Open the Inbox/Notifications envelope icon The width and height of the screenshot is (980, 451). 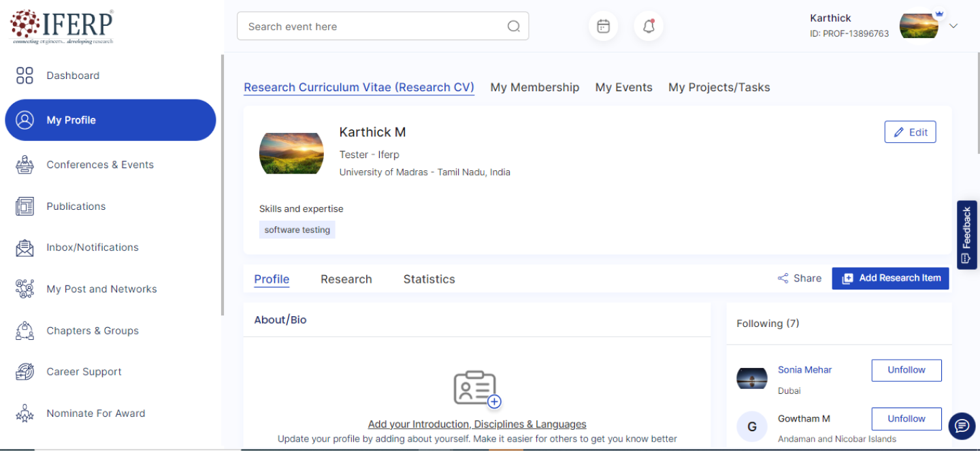click(24, 248)
